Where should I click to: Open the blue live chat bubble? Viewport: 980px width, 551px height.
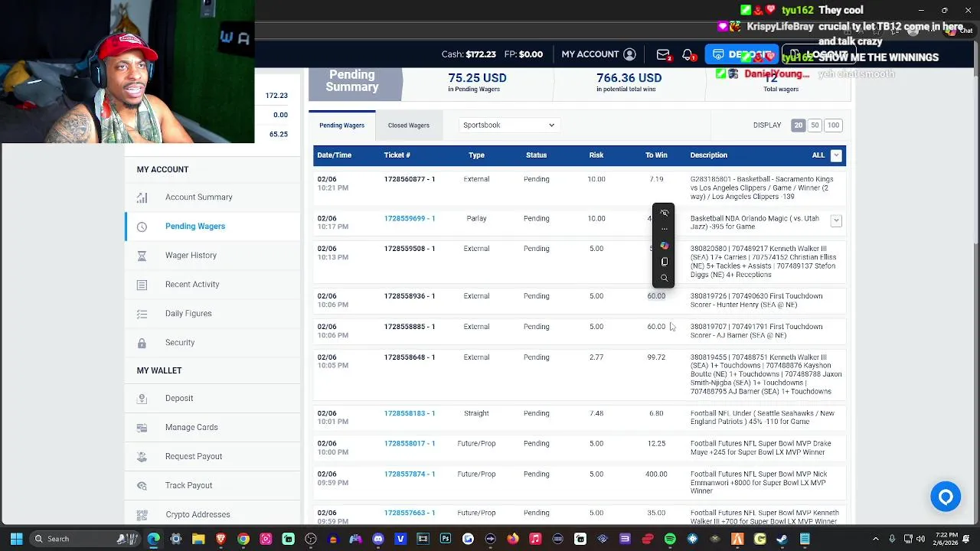(946, 497)
